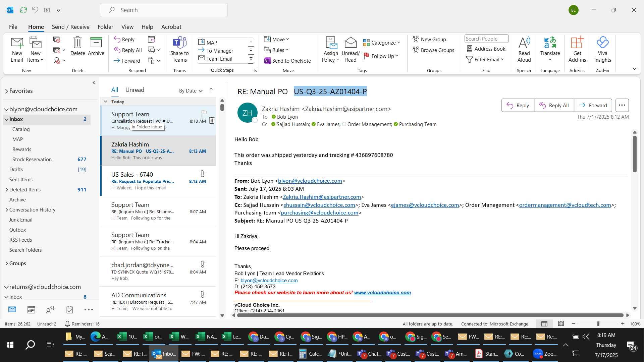
Task: Open Mail view icon in navigation bar
Action: 12,309
